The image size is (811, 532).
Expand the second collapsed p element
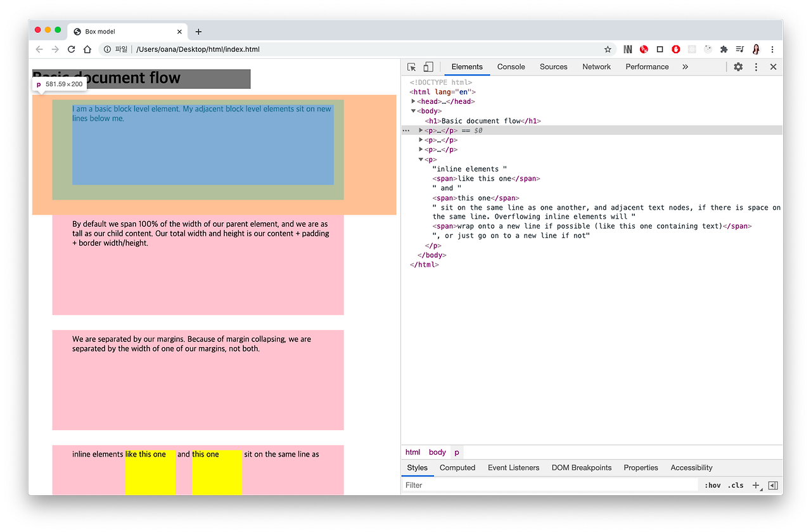coord(421,140)
